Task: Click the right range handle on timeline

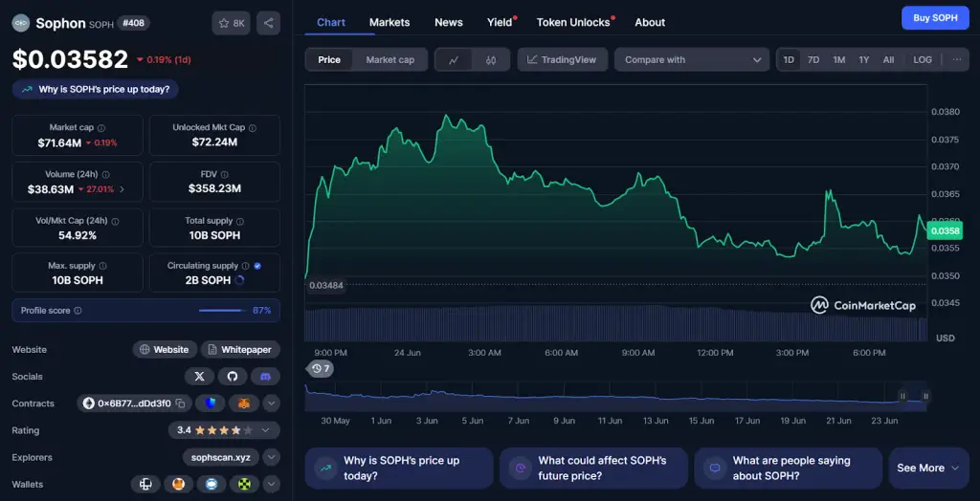Action: [925, 396]
